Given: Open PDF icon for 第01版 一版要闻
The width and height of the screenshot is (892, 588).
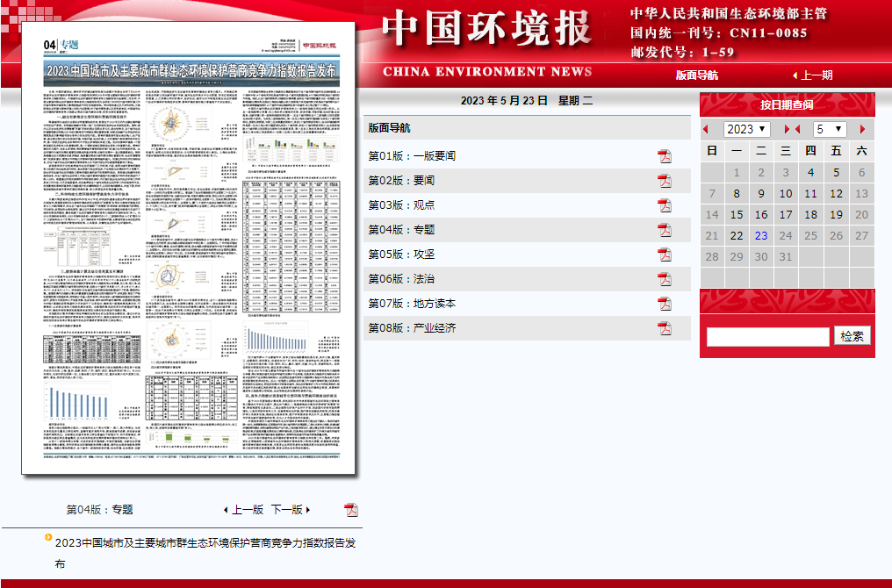Looking at the screenshot, I should pos(665,156).
